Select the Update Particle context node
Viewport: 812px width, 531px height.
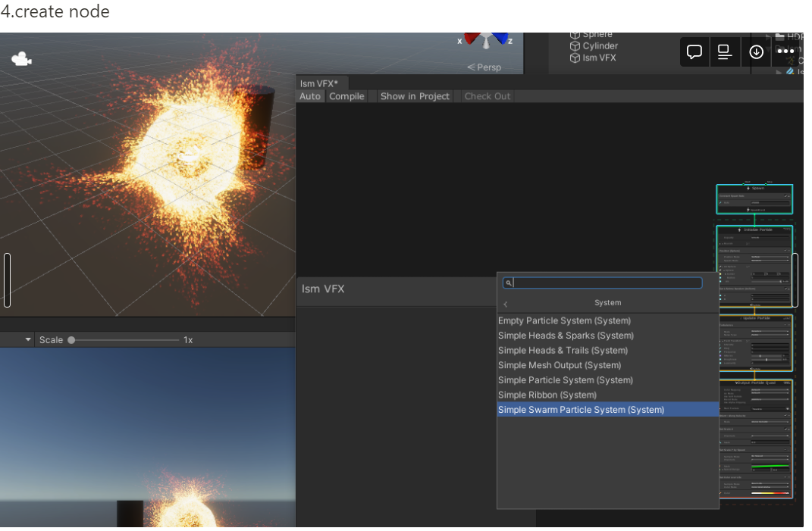pos(755,342)
